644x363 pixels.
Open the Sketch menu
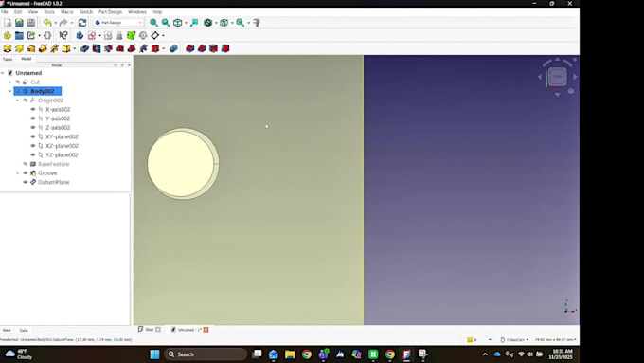coord(86,12)
